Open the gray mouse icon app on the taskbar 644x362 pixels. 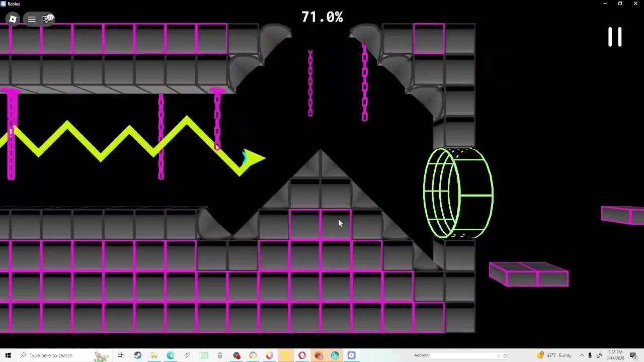click(x=220, y=355)
